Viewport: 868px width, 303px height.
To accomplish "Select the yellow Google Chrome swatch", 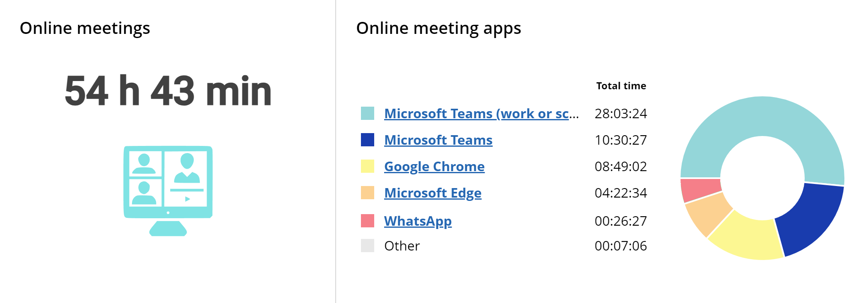I will coord(368,166).
